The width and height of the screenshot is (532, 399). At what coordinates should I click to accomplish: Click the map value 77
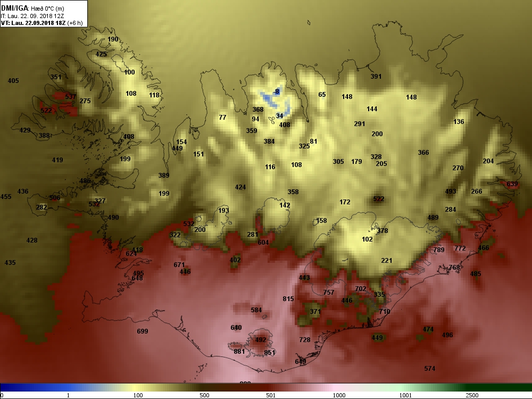pyautogui.click(x=222, y=117)
